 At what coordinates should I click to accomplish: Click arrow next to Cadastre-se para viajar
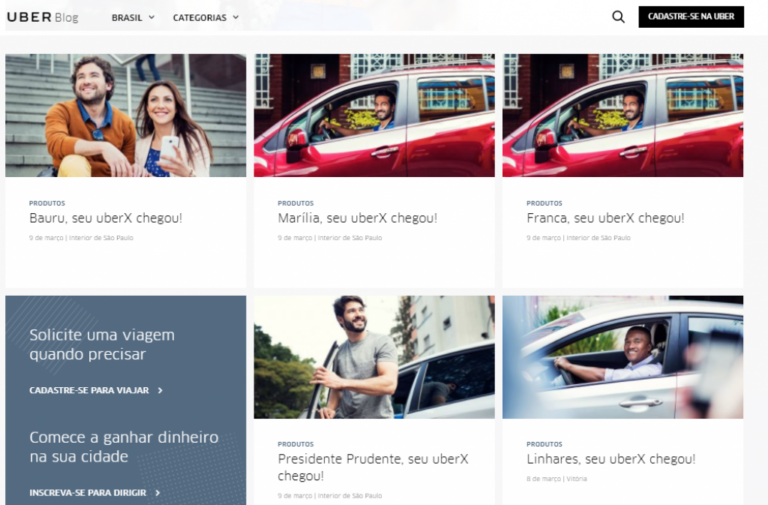[160, 390]
